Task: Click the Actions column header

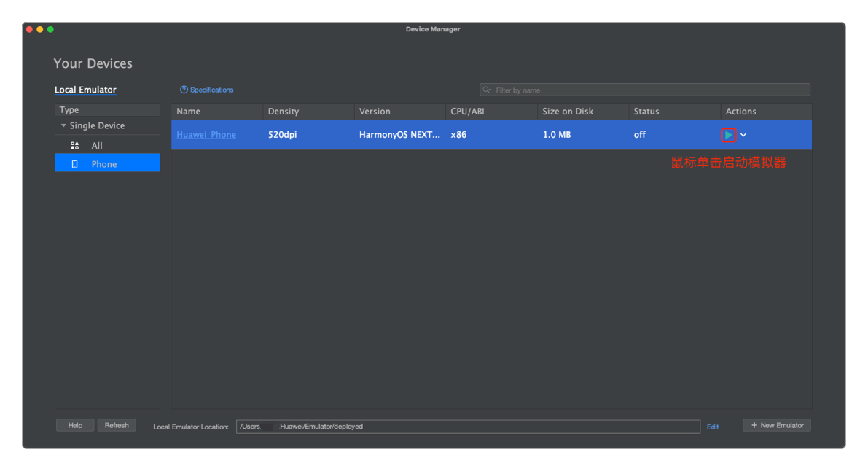Action: 766,112
